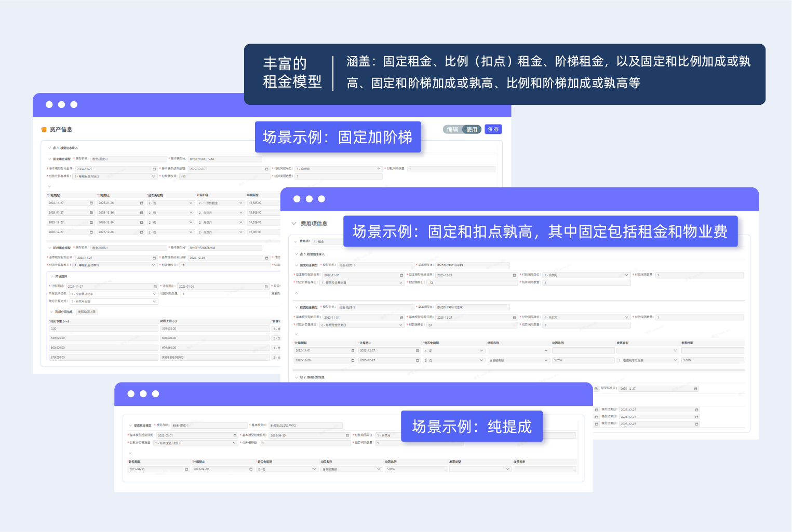This screenshot has height=532, width=792.
Task: Open 付款计算基准日 dropdown showing 1 - 每期租金开始日, 资产信息
Action: (114, 176)
